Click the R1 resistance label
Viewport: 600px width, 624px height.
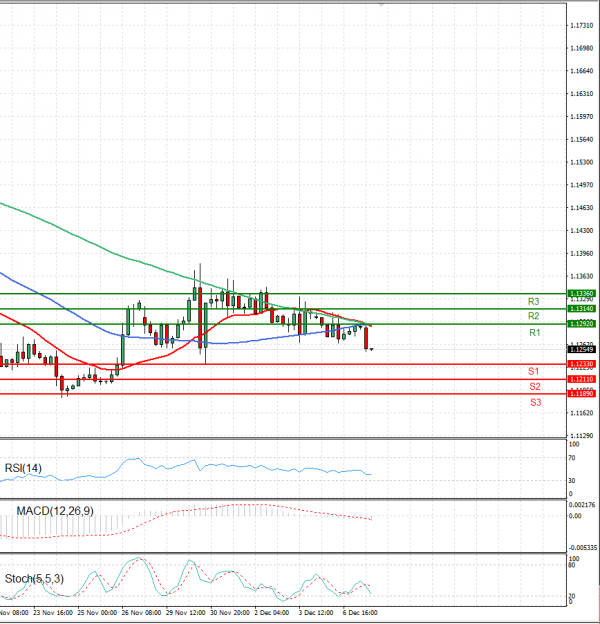pos(534,333)
